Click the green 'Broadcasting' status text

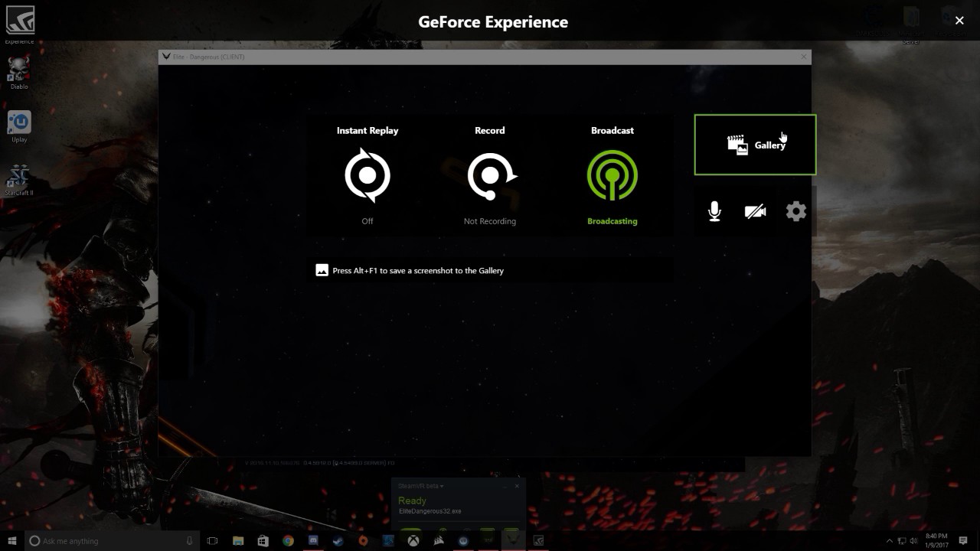(x=612, y=221)
